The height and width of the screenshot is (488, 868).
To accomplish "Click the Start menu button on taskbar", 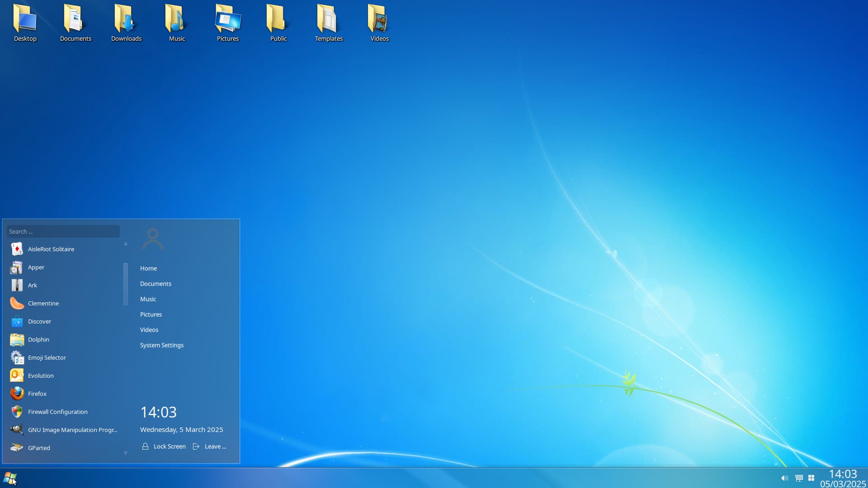I will [10, 478].
